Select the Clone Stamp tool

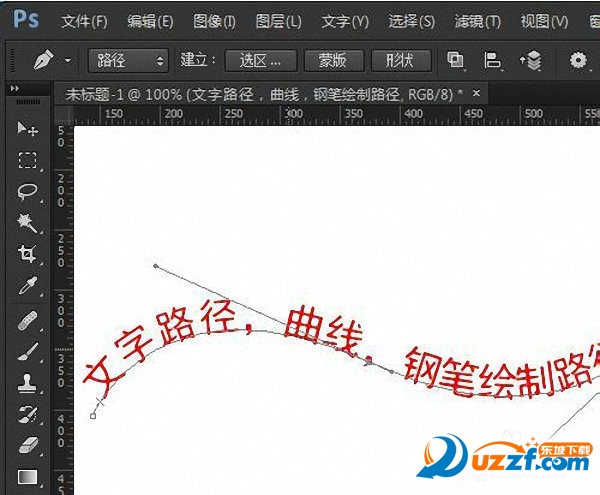27,383
